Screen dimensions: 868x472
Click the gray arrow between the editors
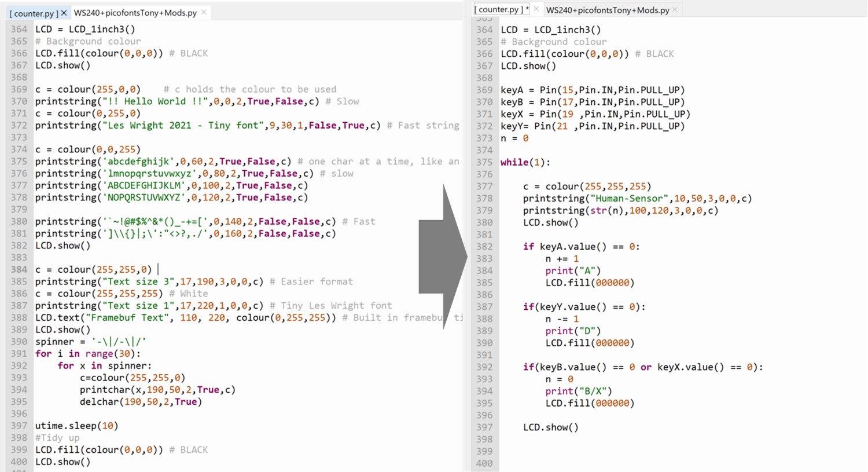(443, 257)
